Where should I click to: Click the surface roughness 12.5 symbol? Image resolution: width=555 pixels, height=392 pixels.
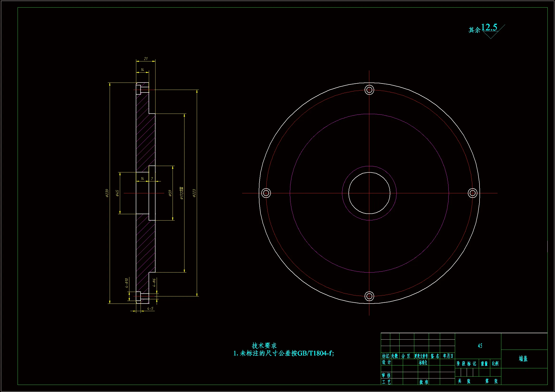(489, 28)
